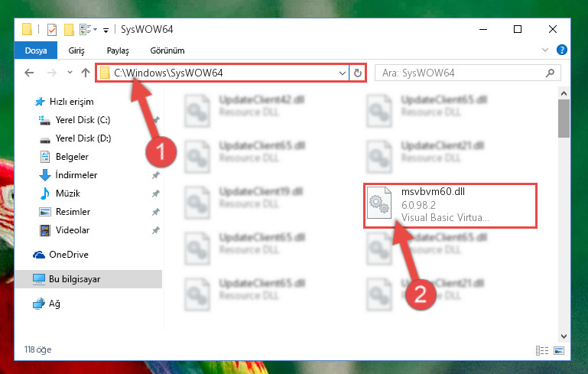
Task: Click the vertical scrollbar down arrow
Action: pos(564,336)
